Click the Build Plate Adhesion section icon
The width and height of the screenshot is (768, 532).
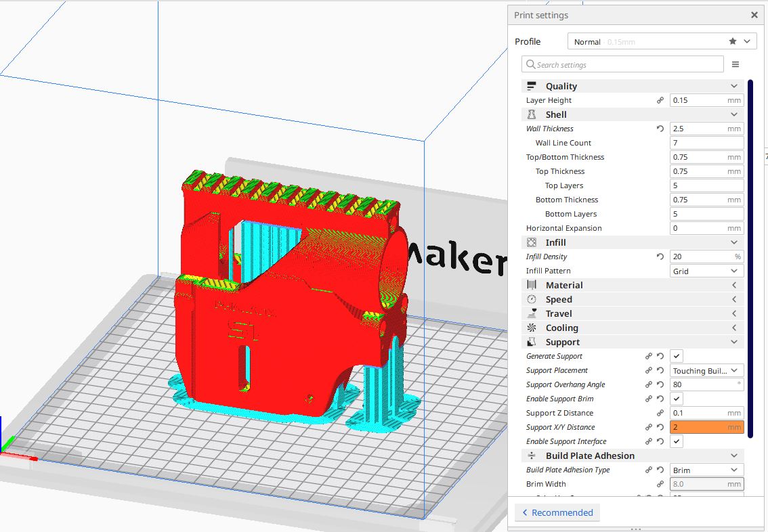click(532, 456)
